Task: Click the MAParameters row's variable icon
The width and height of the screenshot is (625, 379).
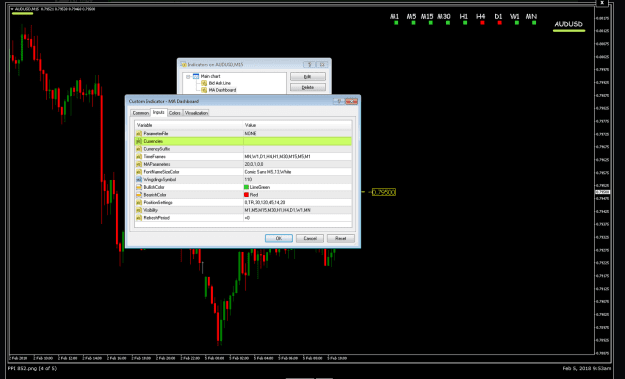Action: point(139,164)
